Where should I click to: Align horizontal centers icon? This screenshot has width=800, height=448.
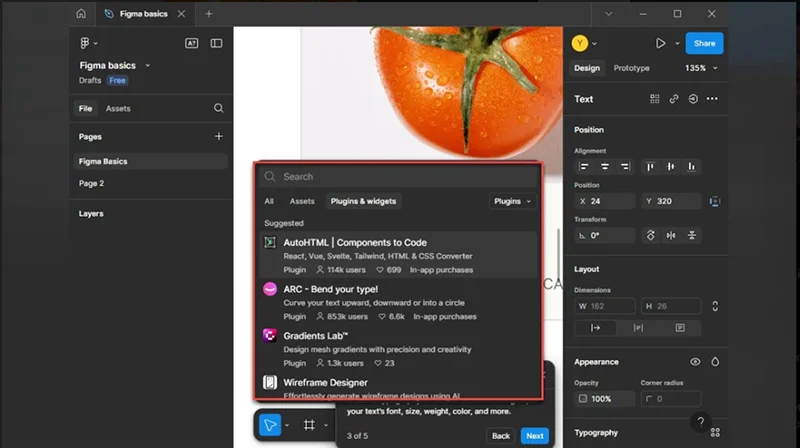[x=605, y=166]
